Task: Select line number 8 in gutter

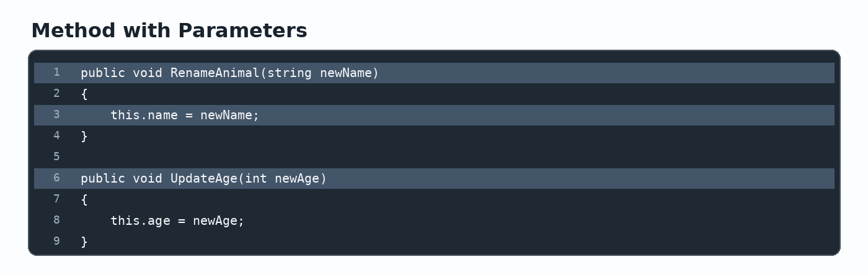Action: 56,220
